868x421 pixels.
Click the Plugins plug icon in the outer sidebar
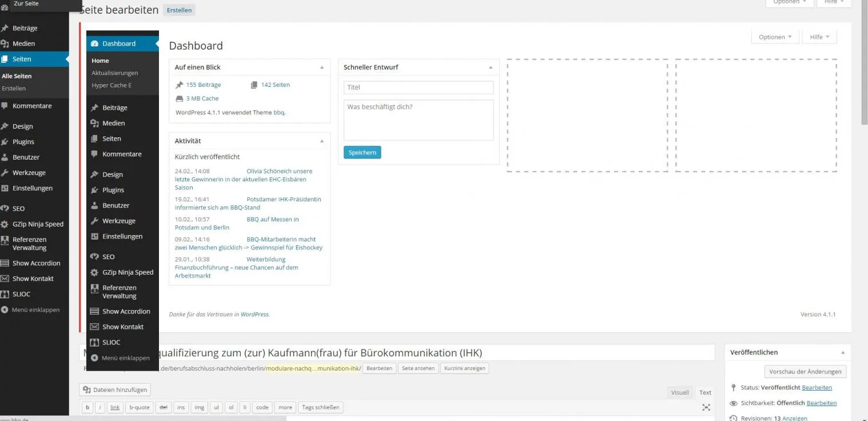(x=5, y=142)
